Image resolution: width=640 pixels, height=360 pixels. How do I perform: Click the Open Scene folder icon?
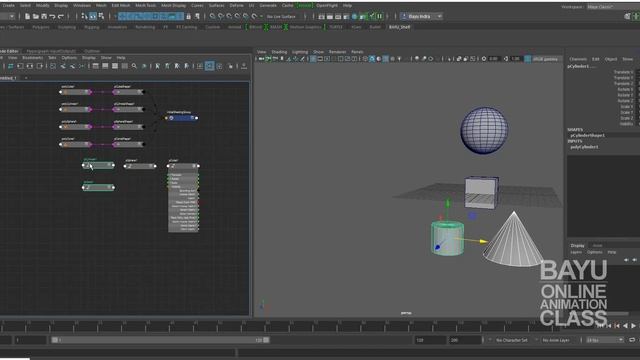[36, 16]
